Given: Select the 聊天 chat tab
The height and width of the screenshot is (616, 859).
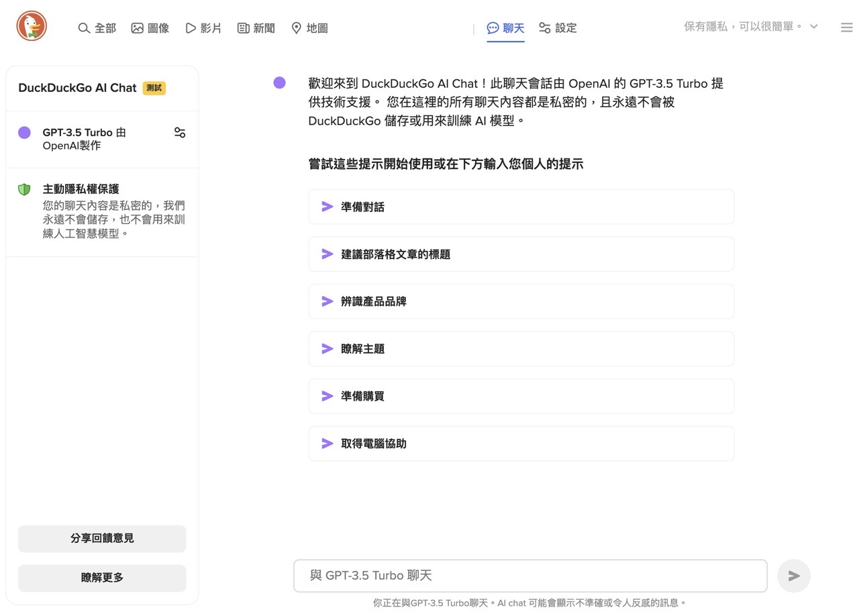Looking at the screenshot, I should pos(506,28).
